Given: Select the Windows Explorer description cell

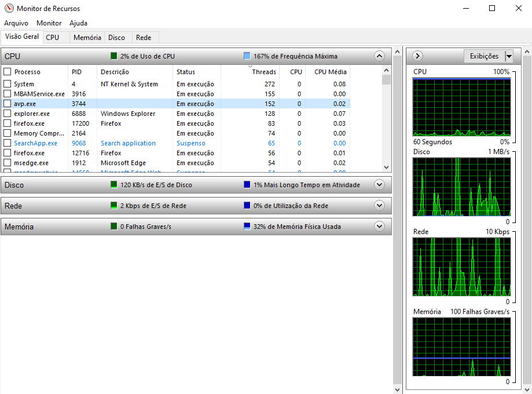Looking at the screenshot, I should [x=128, y=114].
